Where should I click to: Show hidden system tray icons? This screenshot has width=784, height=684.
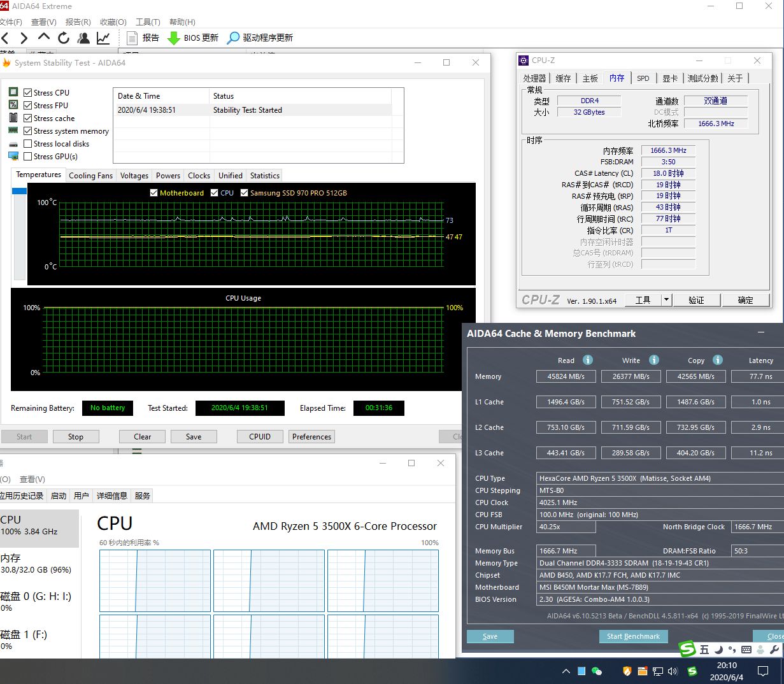coord(566,671)
